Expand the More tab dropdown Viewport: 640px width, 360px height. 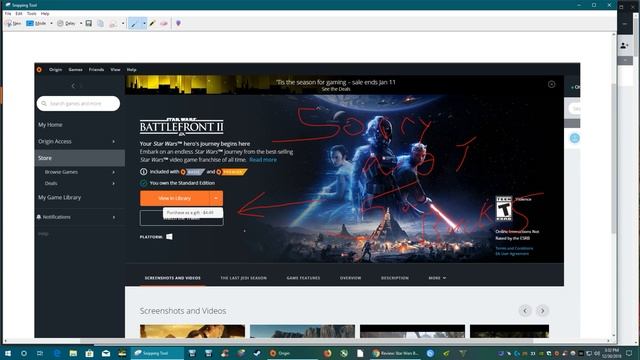(437, 278)
